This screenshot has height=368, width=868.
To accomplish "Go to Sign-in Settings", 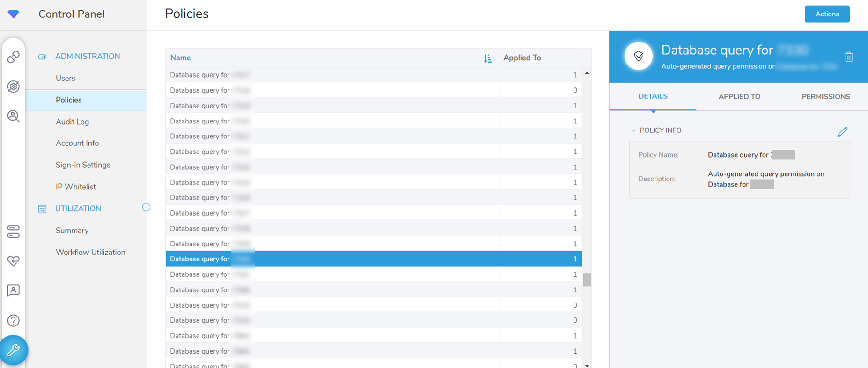I will tap(83, 165).
